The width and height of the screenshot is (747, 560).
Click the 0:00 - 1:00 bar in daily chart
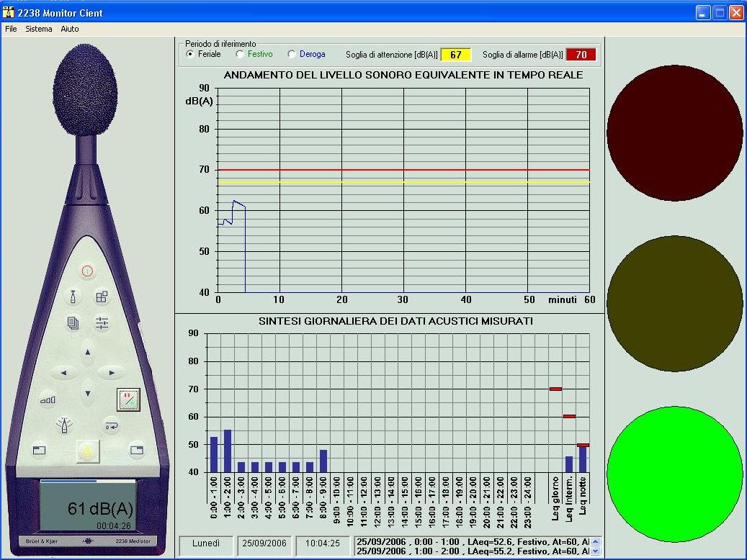point(214,454)
